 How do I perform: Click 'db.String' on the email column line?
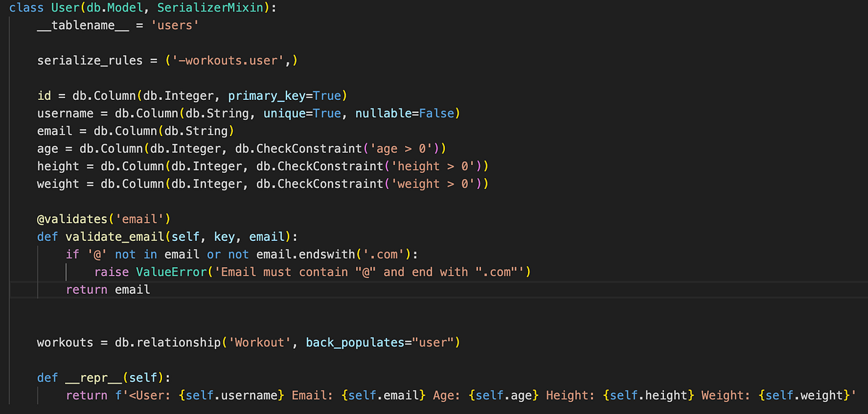click(x=195, y=131)
